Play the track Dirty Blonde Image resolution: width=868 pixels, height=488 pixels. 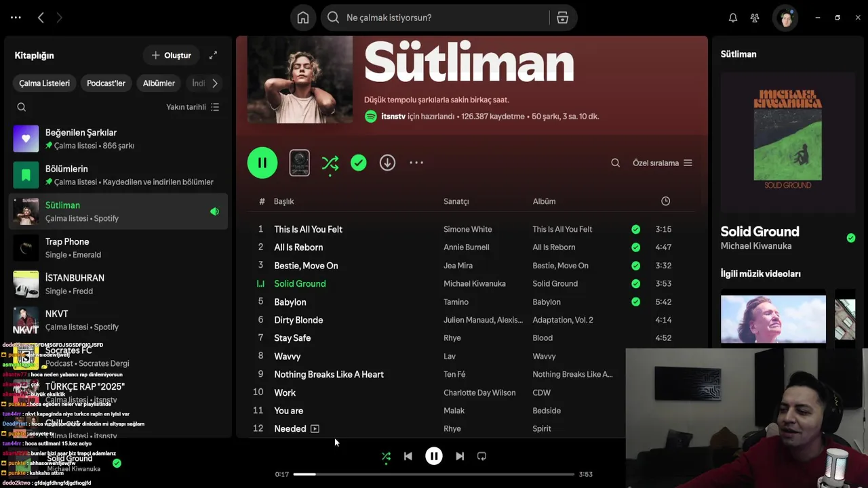[298, 320]
